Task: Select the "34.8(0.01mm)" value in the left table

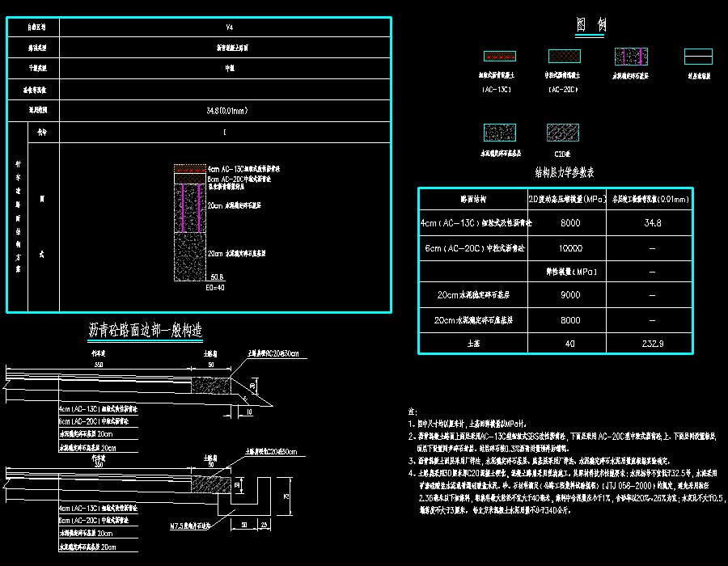Action: click(227, 111)
